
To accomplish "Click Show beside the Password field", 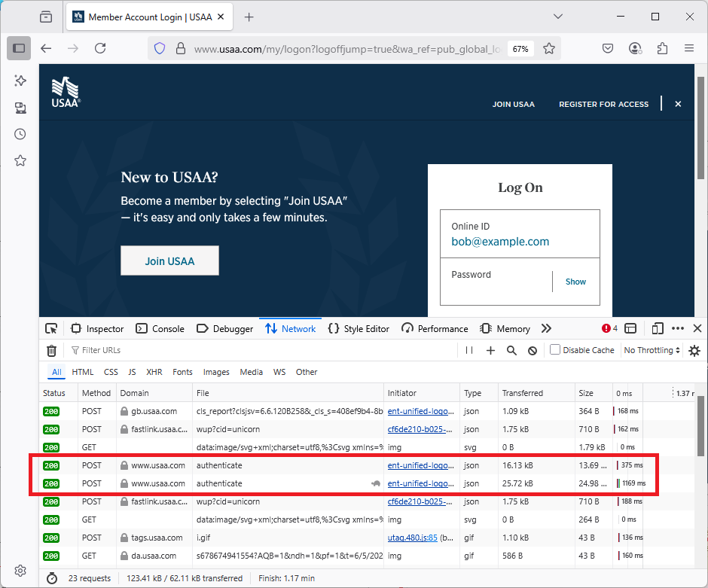I will (x=575, y=282).
